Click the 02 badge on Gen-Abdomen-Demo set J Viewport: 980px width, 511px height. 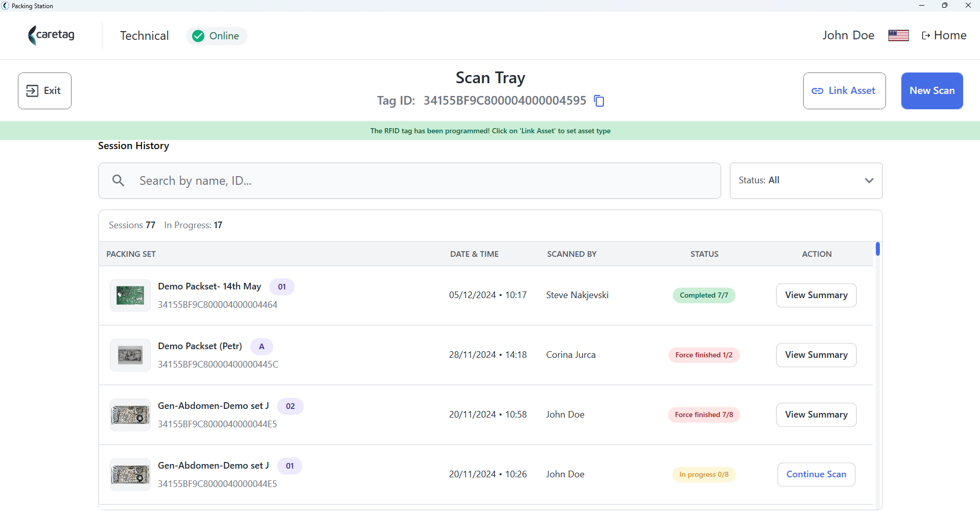pos(290,406)
